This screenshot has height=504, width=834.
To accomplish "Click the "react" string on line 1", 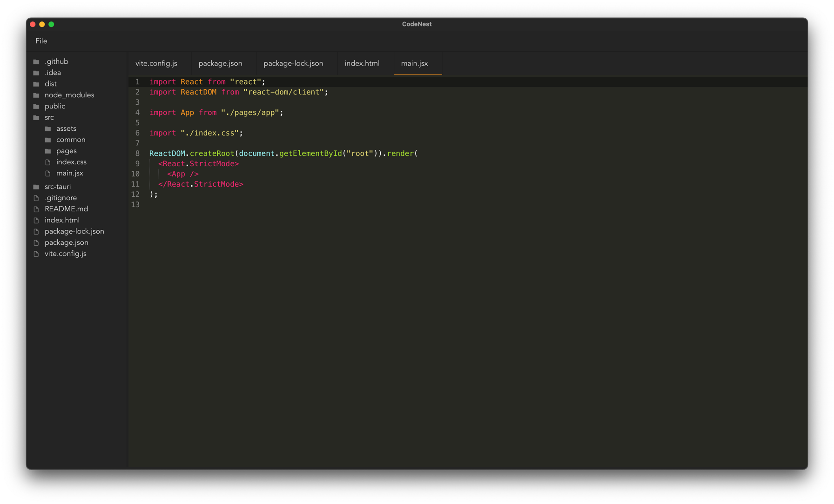I will click(245, 82).
